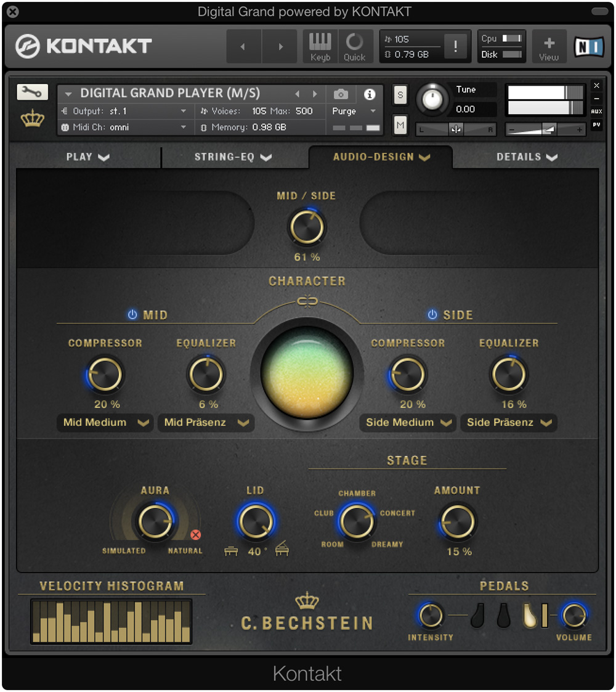
Task: Click the Side Equalizer knob
Action: click(x=509, y=374)
